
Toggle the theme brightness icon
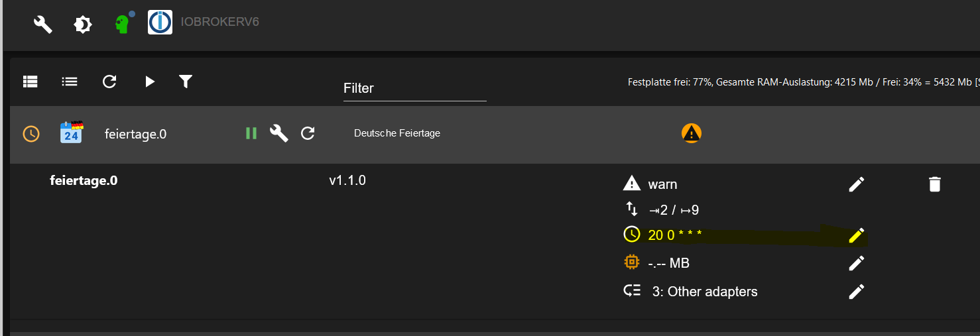coord(82,25)
